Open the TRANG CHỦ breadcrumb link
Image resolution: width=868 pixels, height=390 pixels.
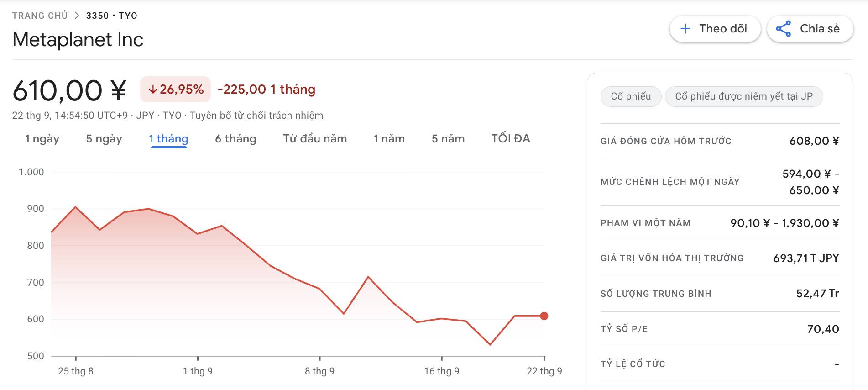(40, 16)
